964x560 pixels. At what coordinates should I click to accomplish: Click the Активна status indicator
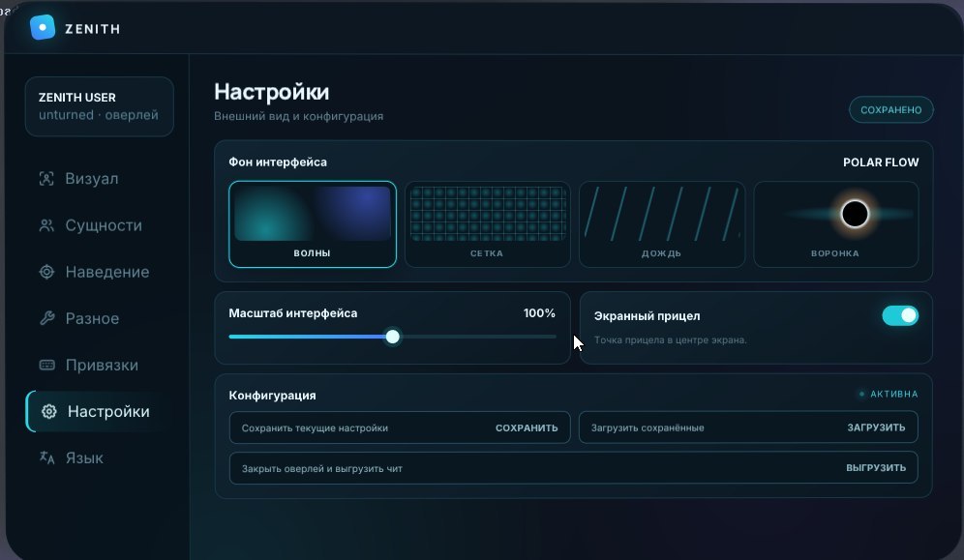(889, 395)
